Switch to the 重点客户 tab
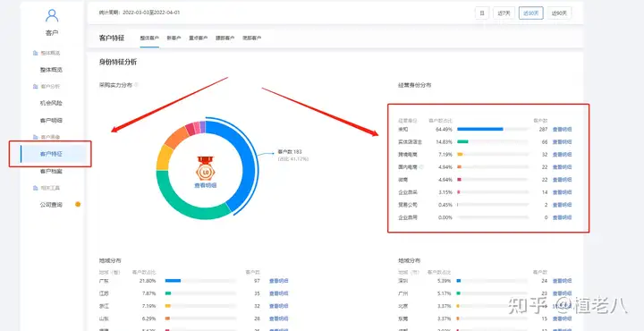Image resolution: width=644 pixels, height=331 pixels. [198, 38]
